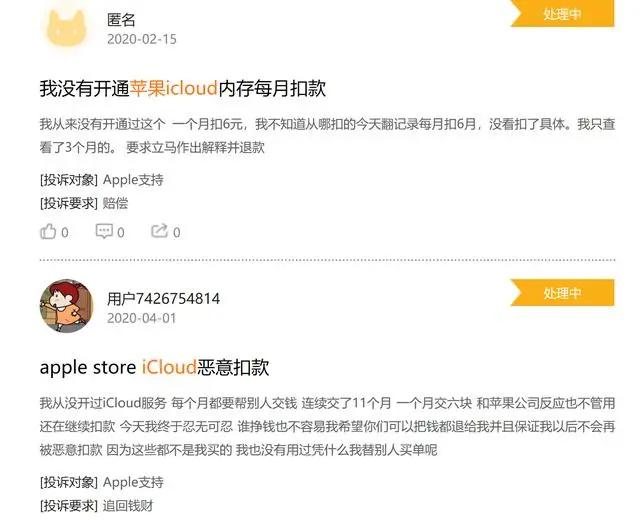Click highlighted iCloud keyword in second title
This screenshot has height=523, width=640.
pyautogui.click(x=169, y=367)
